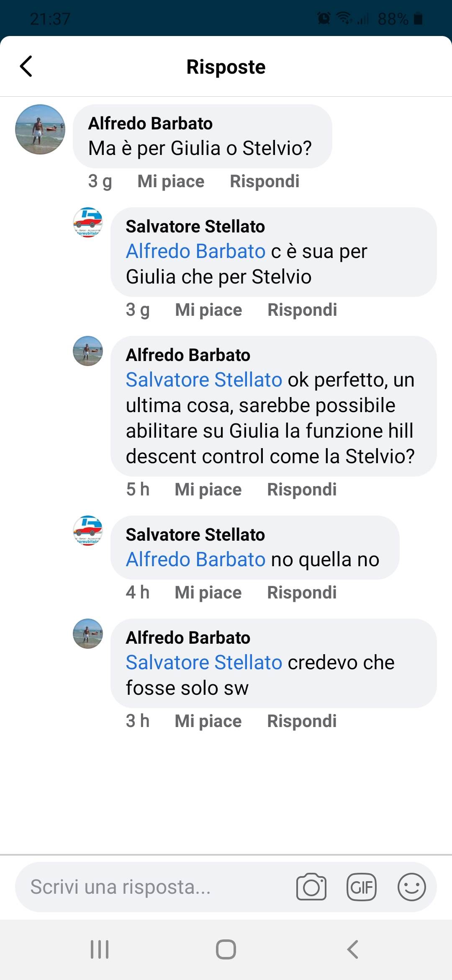Viewport: 452px width, 980px height.
Task: Open Salvatore Stellato mention in last comment
Action: coord(204,663)
